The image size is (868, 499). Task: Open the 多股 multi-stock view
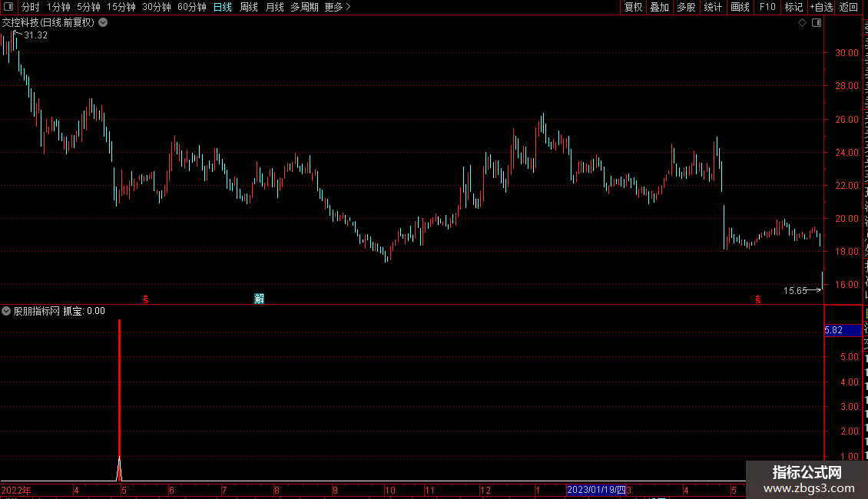[x=687, y=7]
